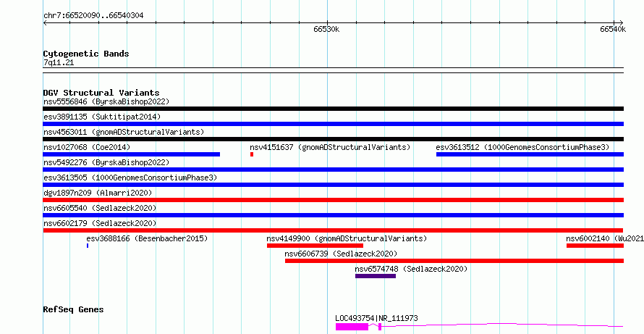
Task: Click the ruler's right arrowhead
Action: pyautogui.click(x=621, y=22)
